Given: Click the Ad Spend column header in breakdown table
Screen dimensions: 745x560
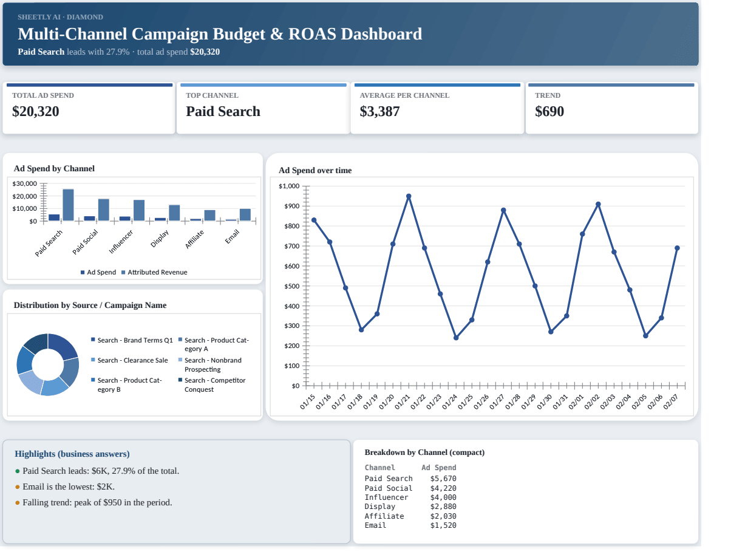Looking at the screenshot, I should tap(439, 468).
